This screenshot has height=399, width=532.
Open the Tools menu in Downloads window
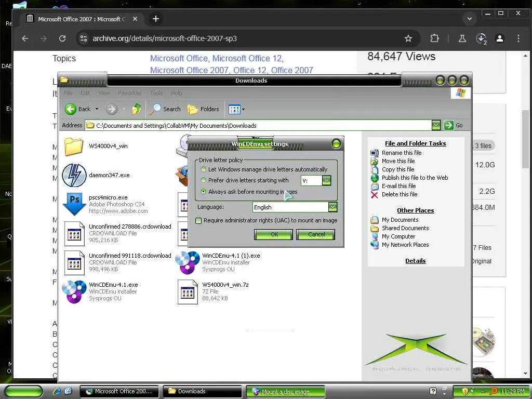pyautogui.click(x=156, y=92)
